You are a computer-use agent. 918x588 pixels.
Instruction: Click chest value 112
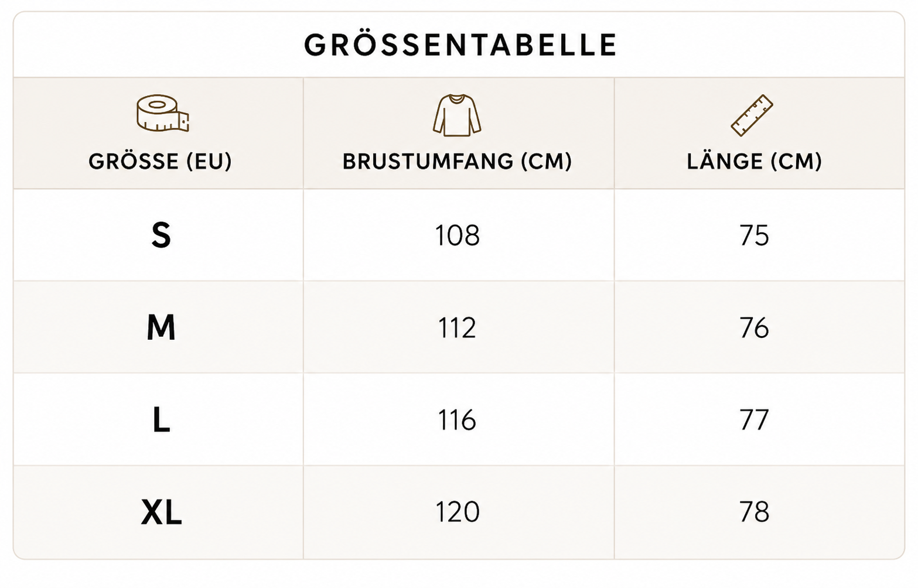(457, 327)
